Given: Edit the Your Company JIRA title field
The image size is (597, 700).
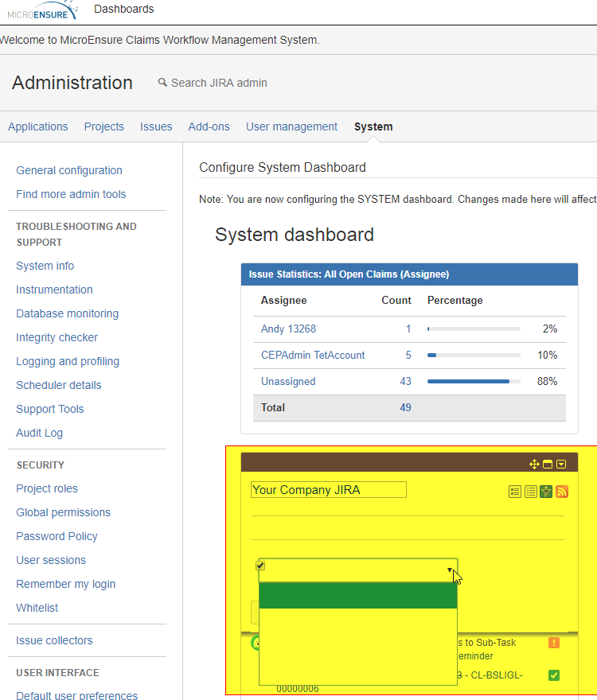Looking at the screenshot, I should click(329, 490).
